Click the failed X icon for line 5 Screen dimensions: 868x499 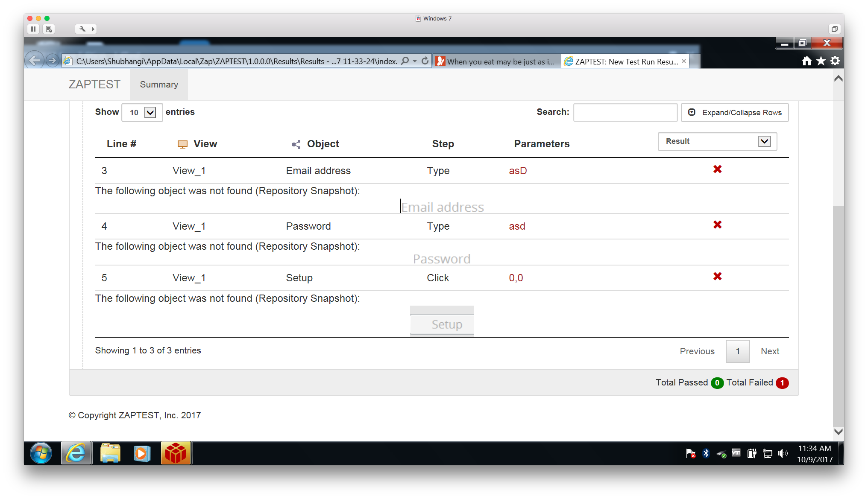click(x=717, y=277)
